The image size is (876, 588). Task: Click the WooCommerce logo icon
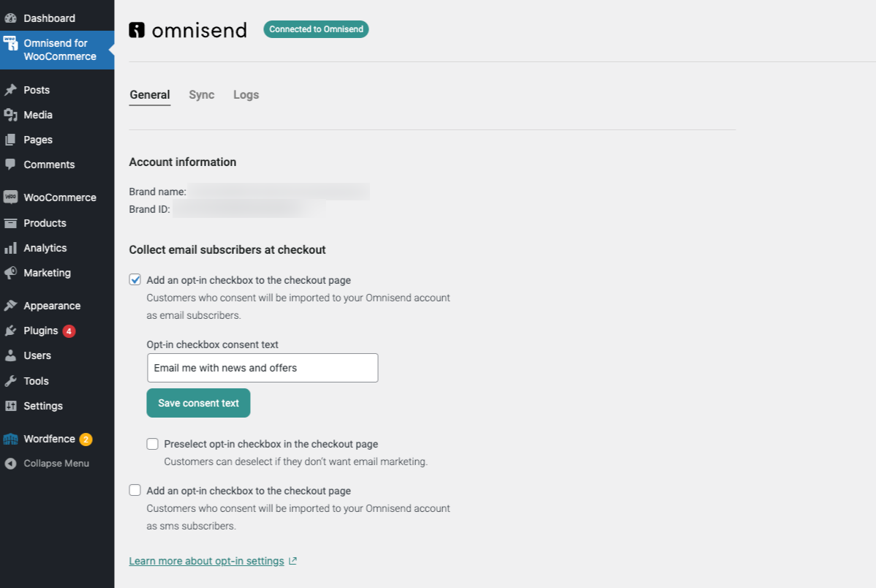click(10, 197)
